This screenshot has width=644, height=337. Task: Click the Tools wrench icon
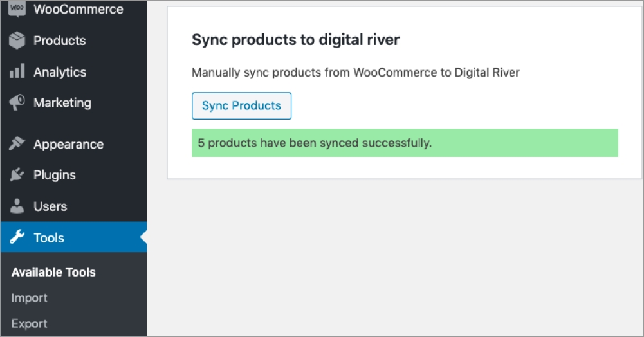(17, 238)
